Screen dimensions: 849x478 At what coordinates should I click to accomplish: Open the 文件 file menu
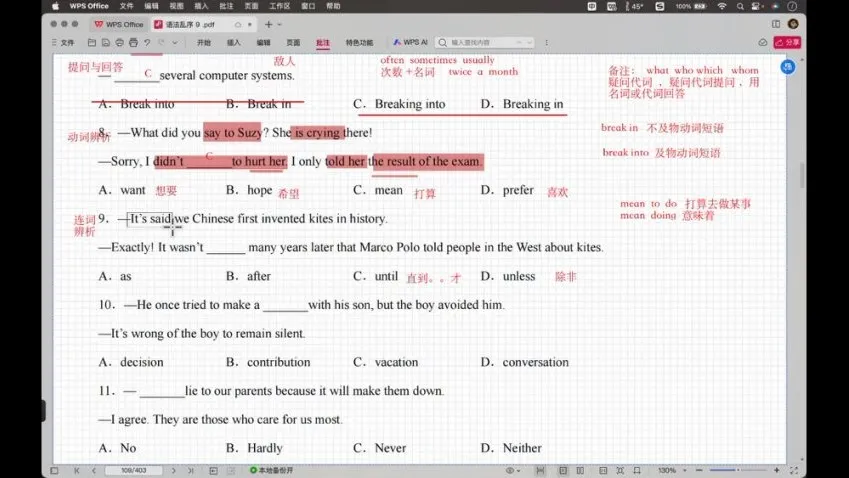point(62,43)
